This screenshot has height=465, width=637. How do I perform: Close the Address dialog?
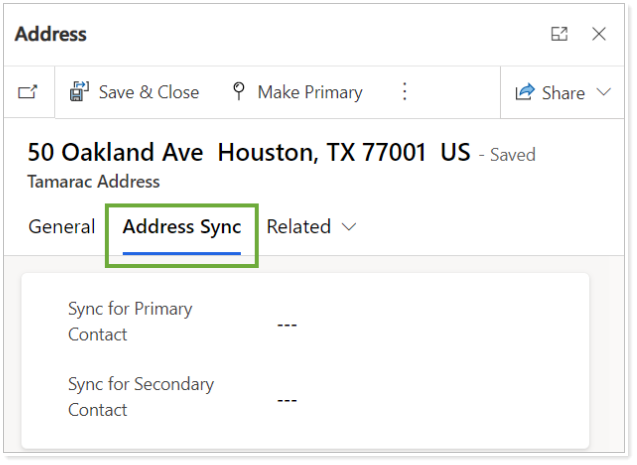point(599,34)
